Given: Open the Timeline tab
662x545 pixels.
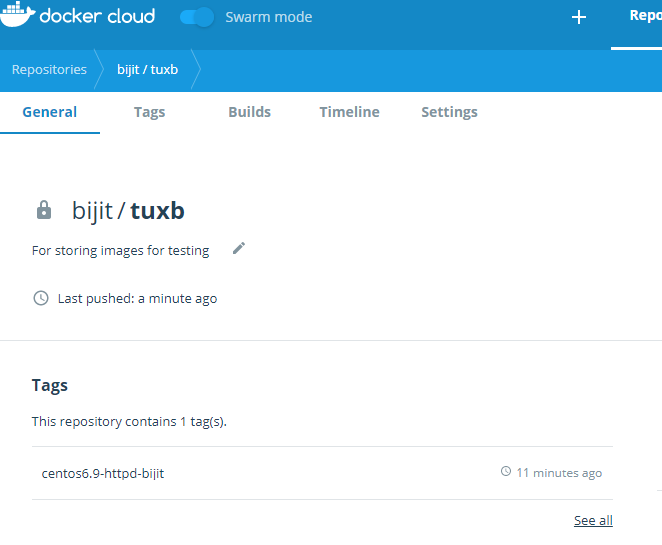Looking at the screenshot, I should coord(349,112).
